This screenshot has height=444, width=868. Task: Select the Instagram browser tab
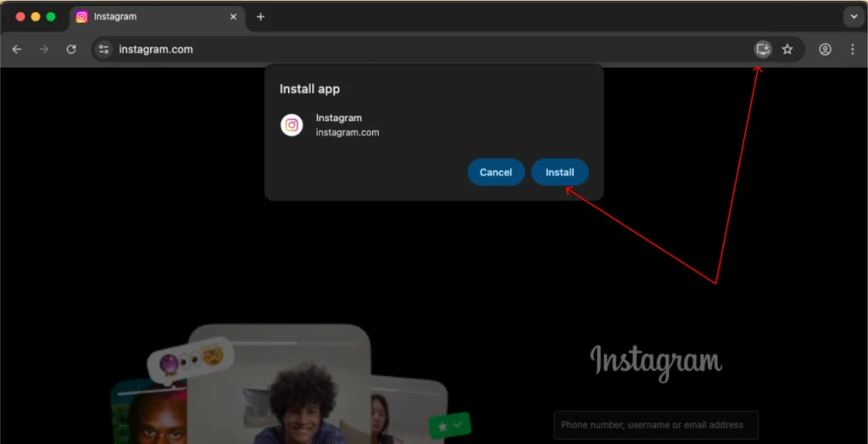(x=157, y=17)
